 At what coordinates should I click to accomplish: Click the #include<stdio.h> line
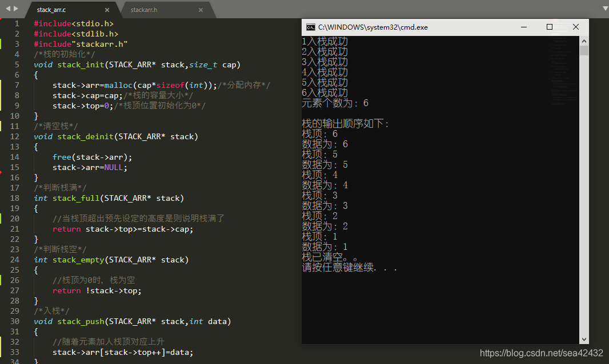click(74, 23)
